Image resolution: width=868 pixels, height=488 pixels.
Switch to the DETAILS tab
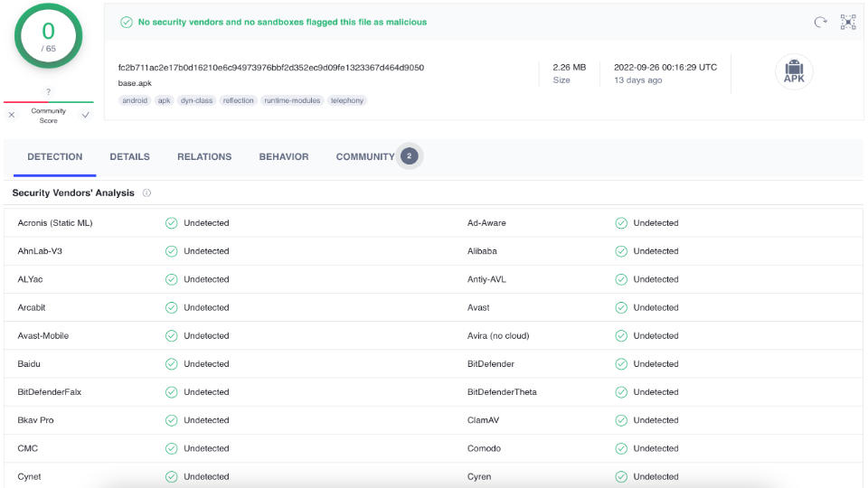[x=129, y=157]
